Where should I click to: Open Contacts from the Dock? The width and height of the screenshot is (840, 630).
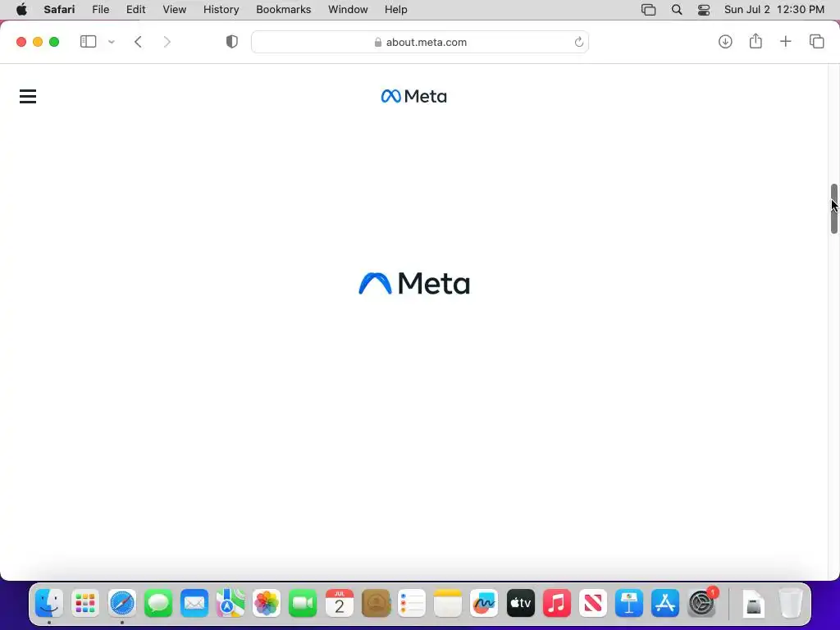click(x=376, y=604)
